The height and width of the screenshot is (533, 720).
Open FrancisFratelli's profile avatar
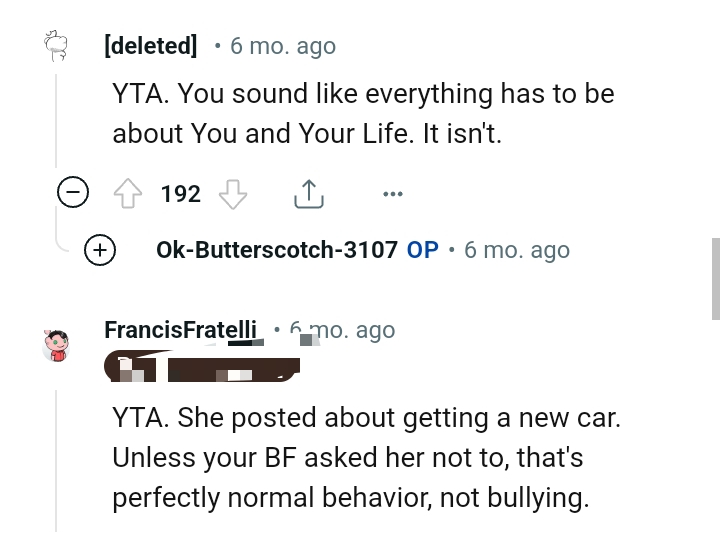[x=57, y=345]
